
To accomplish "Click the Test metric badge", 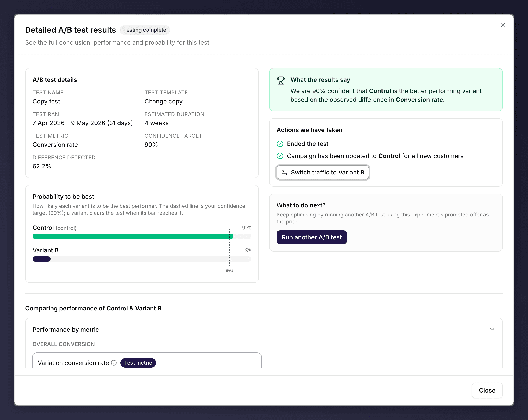I will 138,363.
